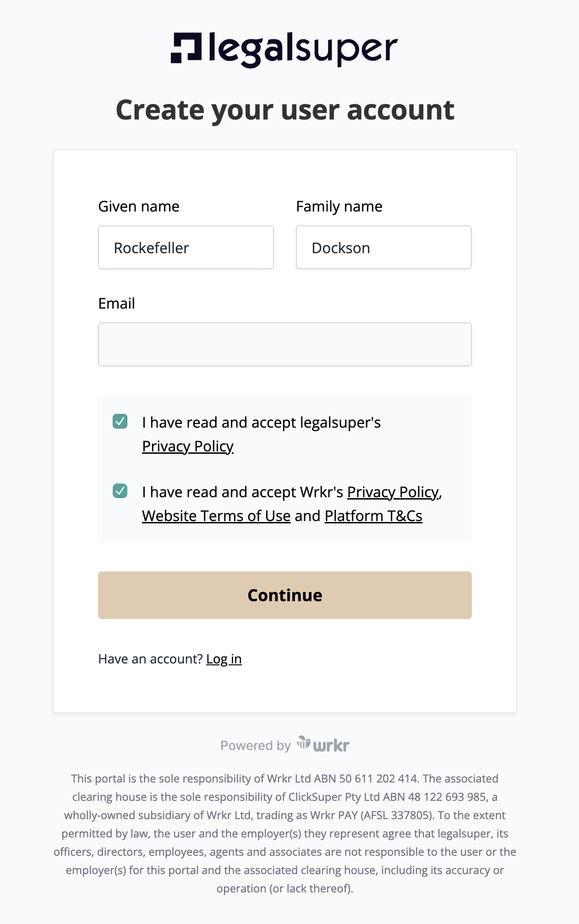Click the legalsuper square logo icon

[x=186, y=48]
